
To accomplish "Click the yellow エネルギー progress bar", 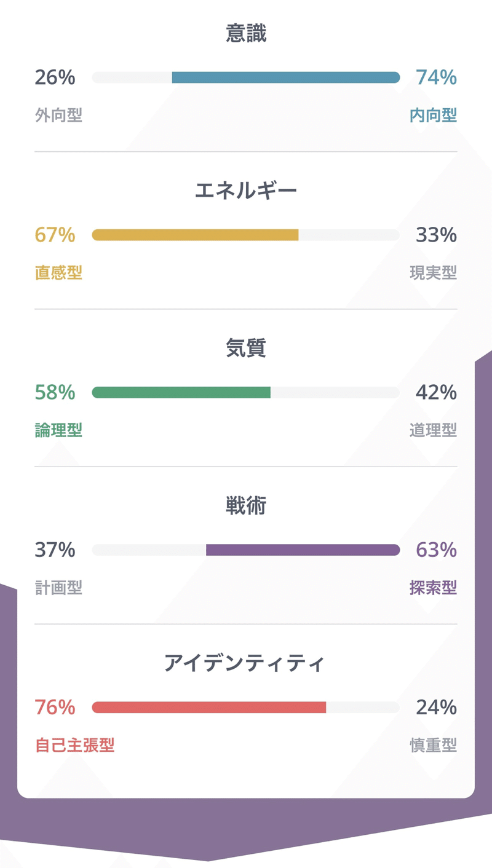I will coord(195,235).
